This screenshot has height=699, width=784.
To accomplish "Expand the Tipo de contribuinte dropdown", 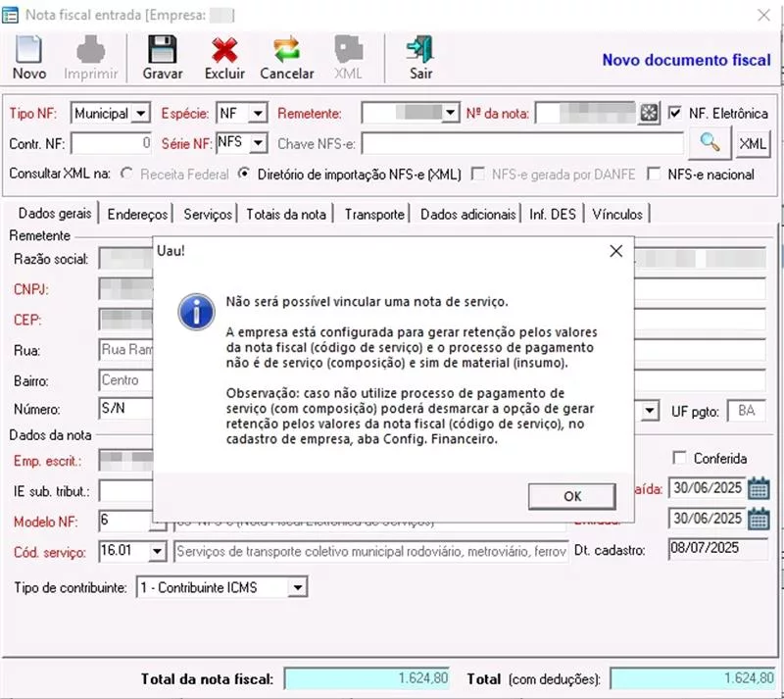I will (x=298, y=587).
